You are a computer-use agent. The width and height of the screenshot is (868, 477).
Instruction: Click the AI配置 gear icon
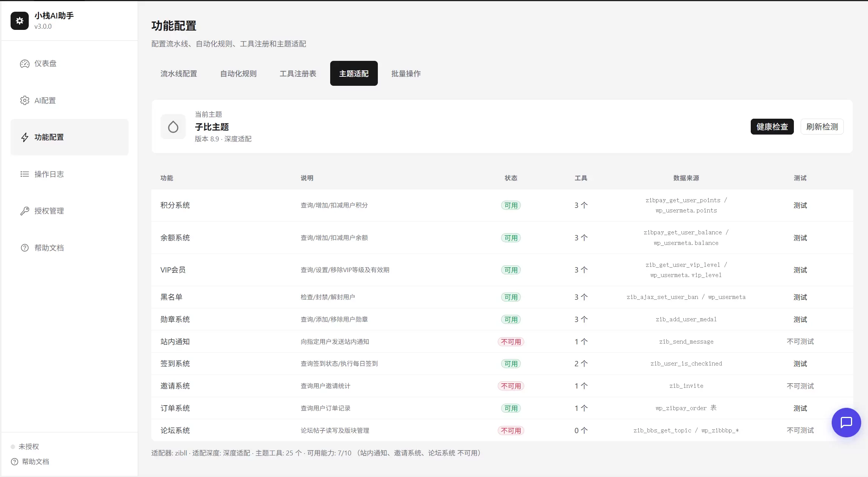tap(25, 101)
